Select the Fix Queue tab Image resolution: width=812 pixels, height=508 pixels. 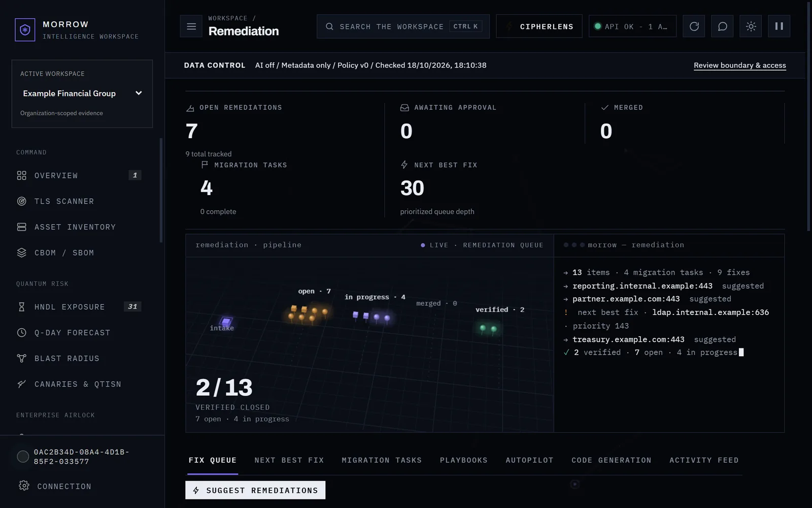213,460
